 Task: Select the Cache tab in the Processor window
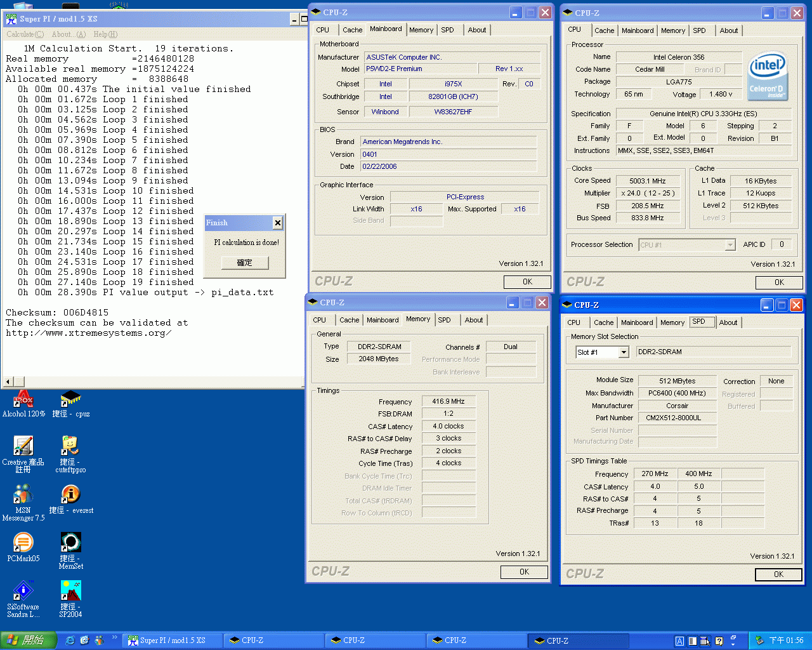(605, 30)
